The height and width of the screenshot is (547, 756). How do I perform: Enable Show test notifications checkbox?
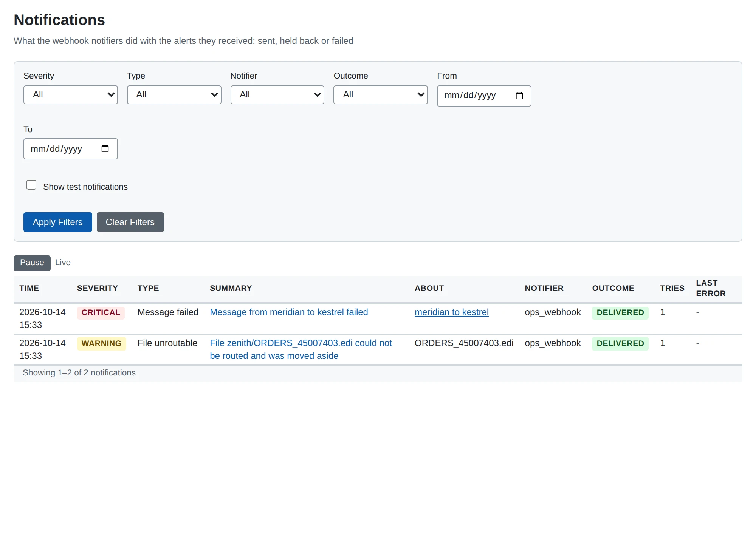click(x=31, y=185)
